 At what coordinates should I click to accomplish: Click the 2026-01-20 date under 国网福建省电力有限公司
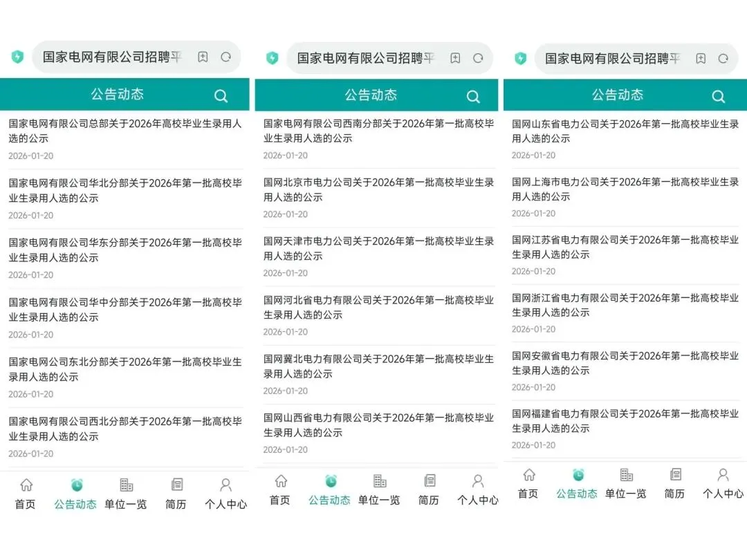pyautogui.click(x=533, y=445)
